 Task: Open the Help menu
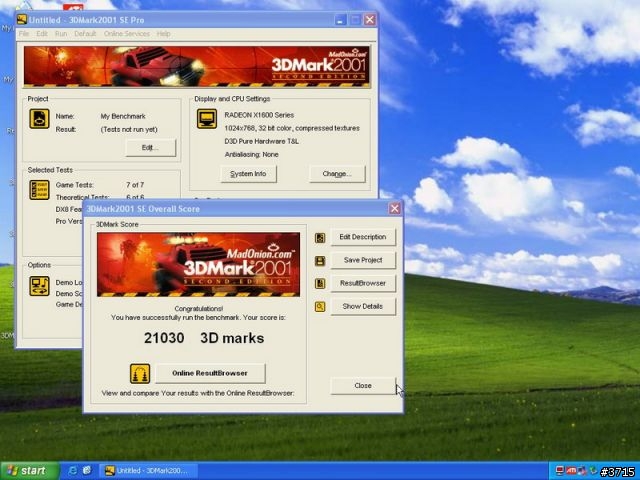click(164, 33)
